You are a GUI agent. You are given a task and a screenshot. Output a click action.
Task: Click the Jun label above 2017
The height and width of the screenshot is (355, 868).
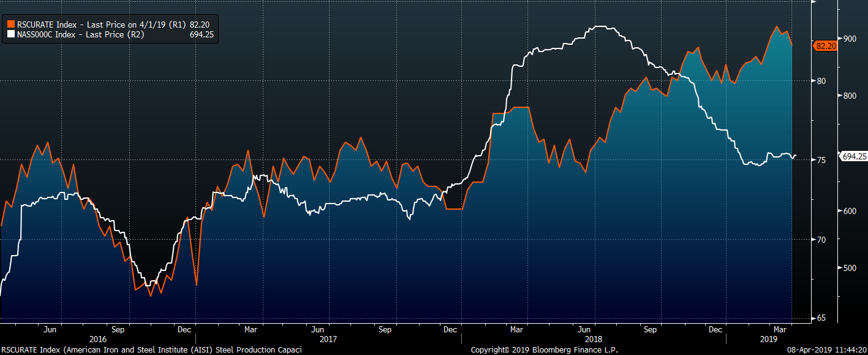pos(317,329)
